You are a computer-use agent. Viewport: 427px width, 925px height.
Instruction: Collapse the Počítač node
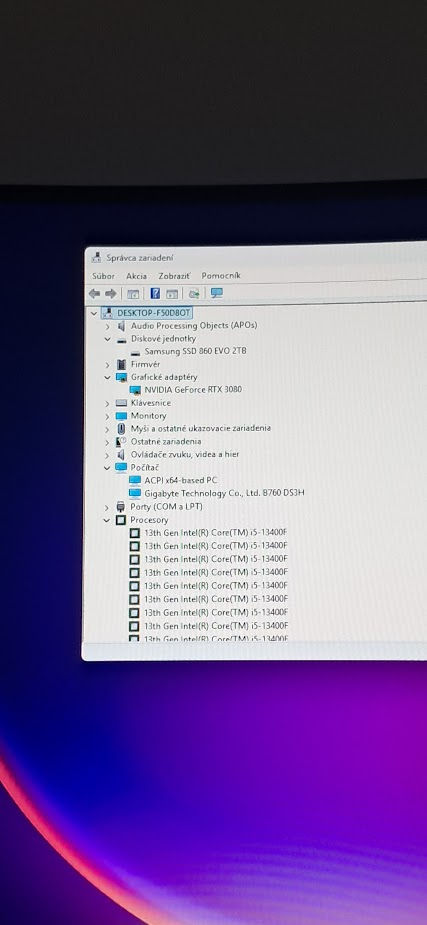(107, 468)
